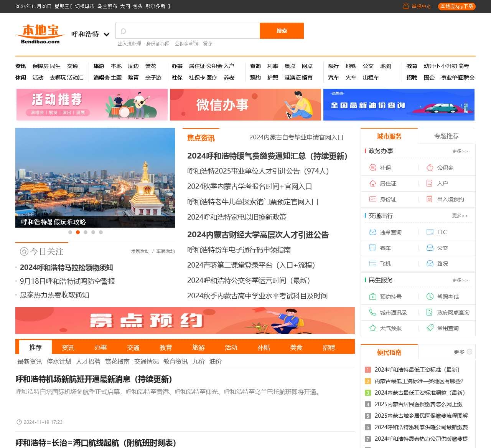Click the 景点预约 banner image
This screenshot has height=448, width=491.
[185, 321]
